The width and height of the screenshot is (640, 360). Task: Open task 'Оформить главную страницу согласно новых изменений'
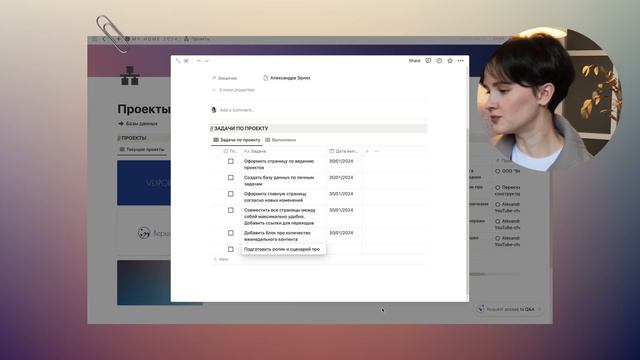point(275,197)
